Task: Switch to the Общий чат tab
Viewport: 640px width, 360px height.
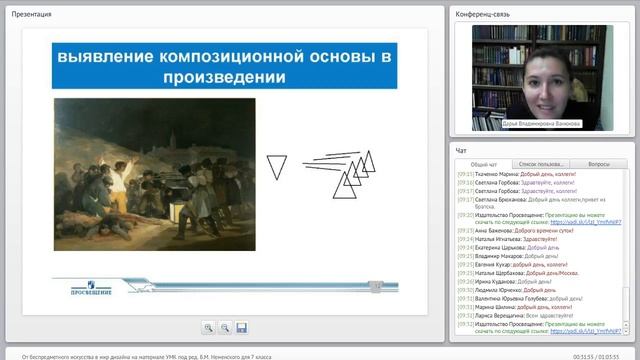Action: coord(484,164)
